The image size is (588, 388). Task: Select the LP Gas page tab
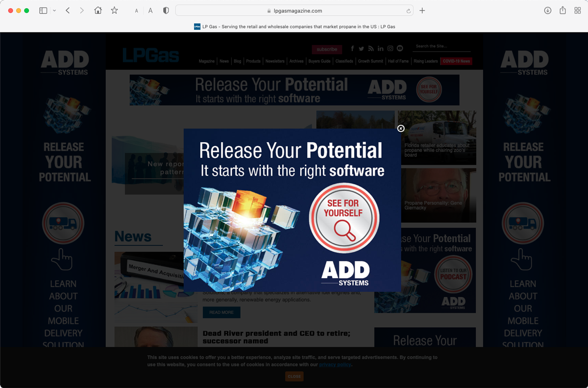(x=294, y=26)
